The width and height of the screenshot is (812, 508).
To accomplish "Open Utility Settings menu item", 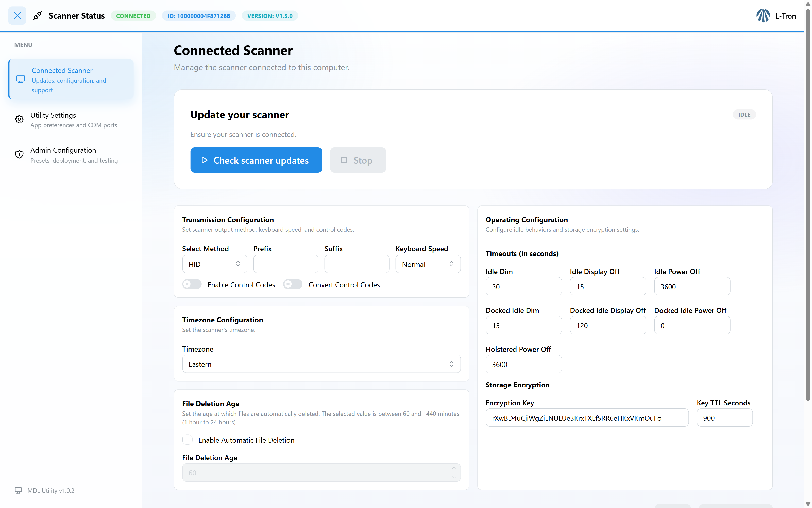I will [71, 120].
